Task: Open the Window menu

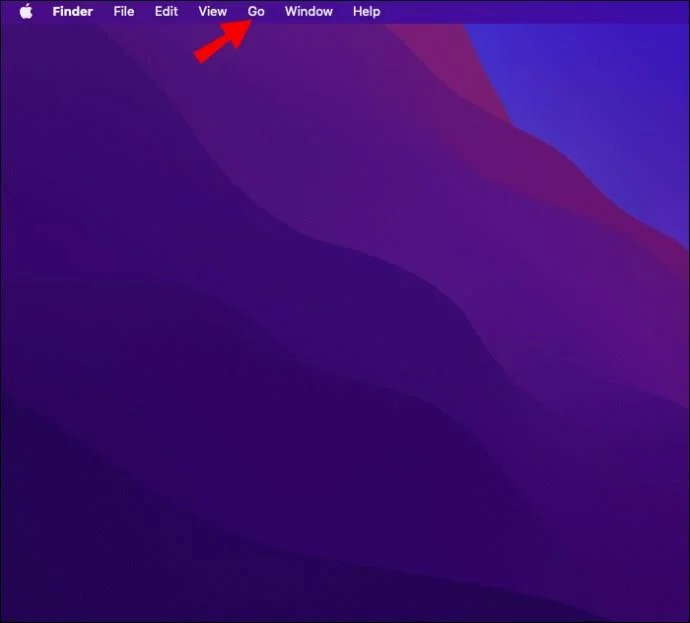Action: coord(308,11)
